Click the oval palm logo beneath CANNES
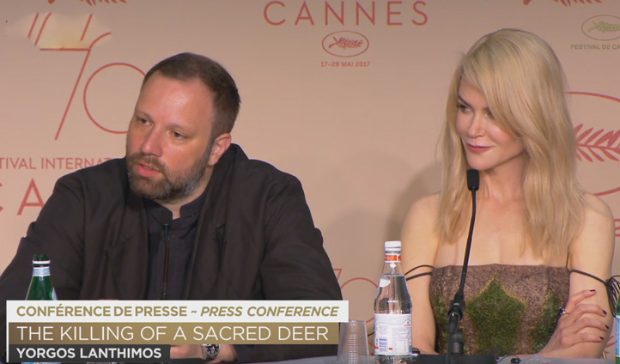Viewport: 620px width, 364px height. pyautogui.click(x=345, y=44)
